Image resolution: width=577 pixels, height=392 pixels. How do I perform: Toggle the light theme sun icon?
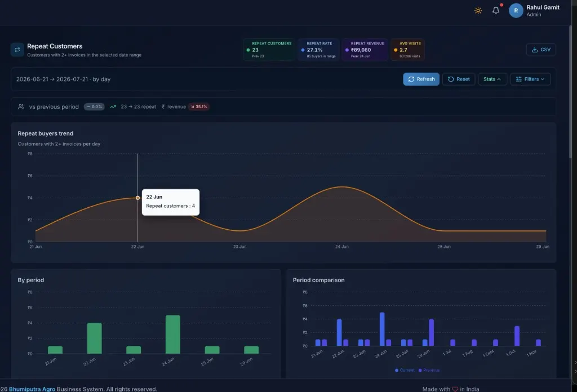[x=478, y=11]
